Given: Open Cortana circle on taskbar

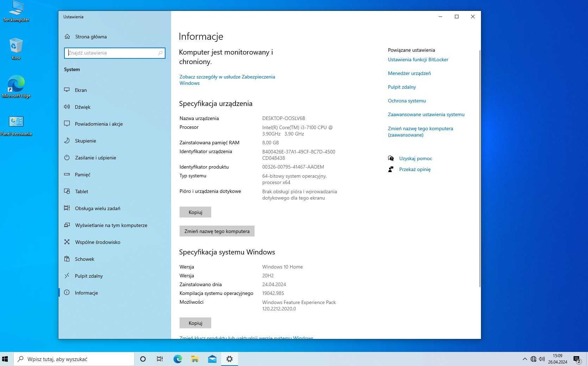Looking at the screenshot, I should [x=143, y=359].
